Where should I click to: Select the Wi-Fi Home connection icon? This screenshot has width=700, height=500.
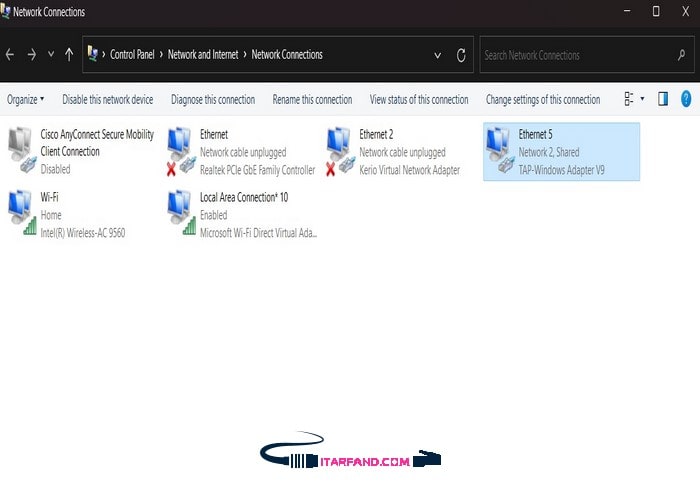click(x=20, y=212)
